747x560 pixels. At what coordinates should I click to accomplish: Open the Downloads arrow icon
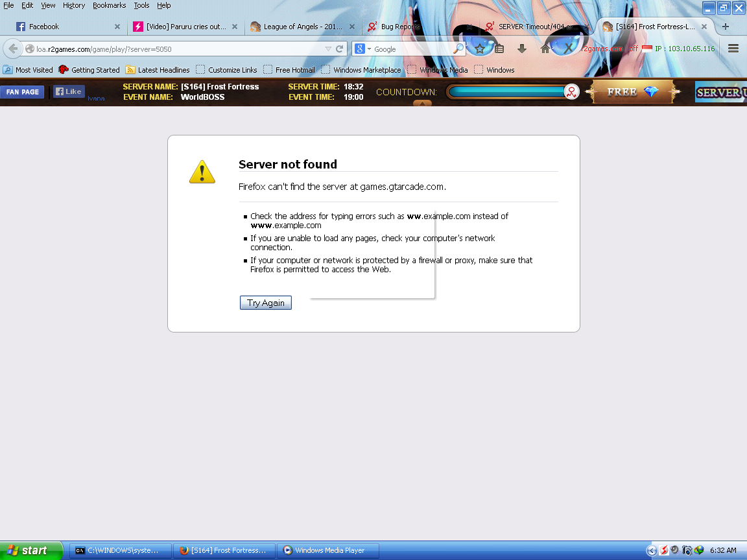[522, 49]
